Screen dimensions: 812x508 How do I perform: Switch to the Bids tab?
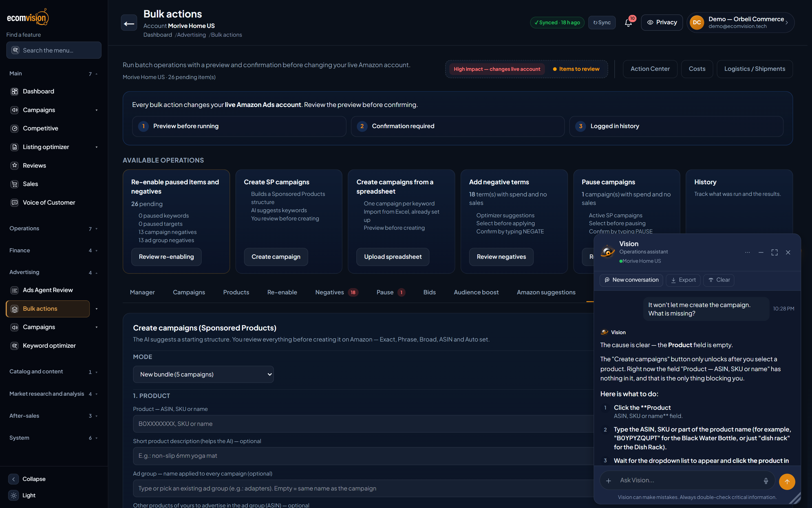coord(429,292)
